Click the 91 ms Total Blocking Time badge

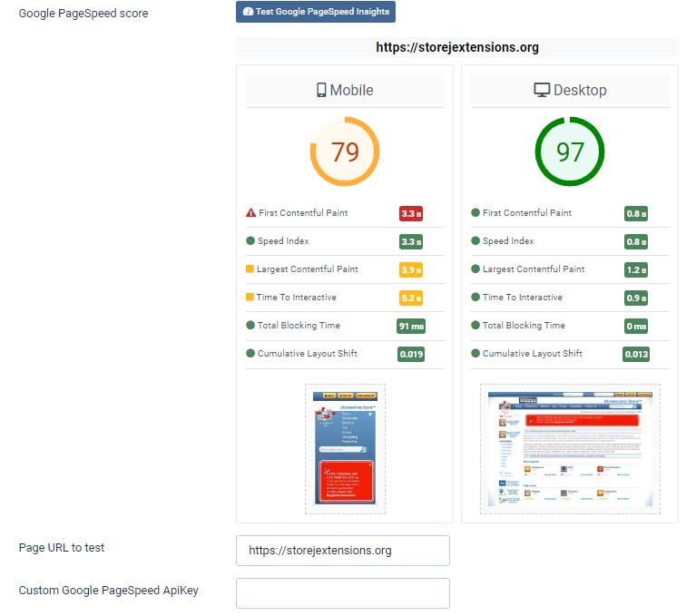pyautogui.click(x=411, y=327)
